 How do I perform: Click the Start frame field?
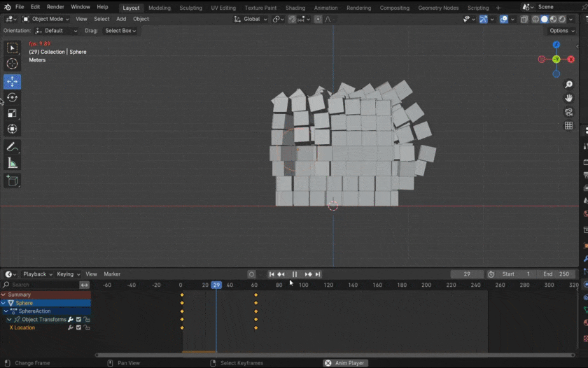[517, 274]
